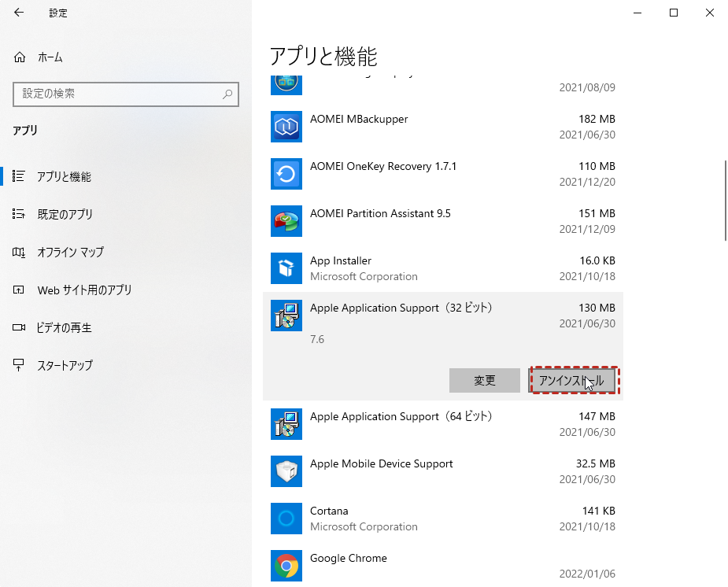Open ビデオの再生 in the sidebar
The image size is (728, 587).
pyautogui.click(x=64, y=327)
